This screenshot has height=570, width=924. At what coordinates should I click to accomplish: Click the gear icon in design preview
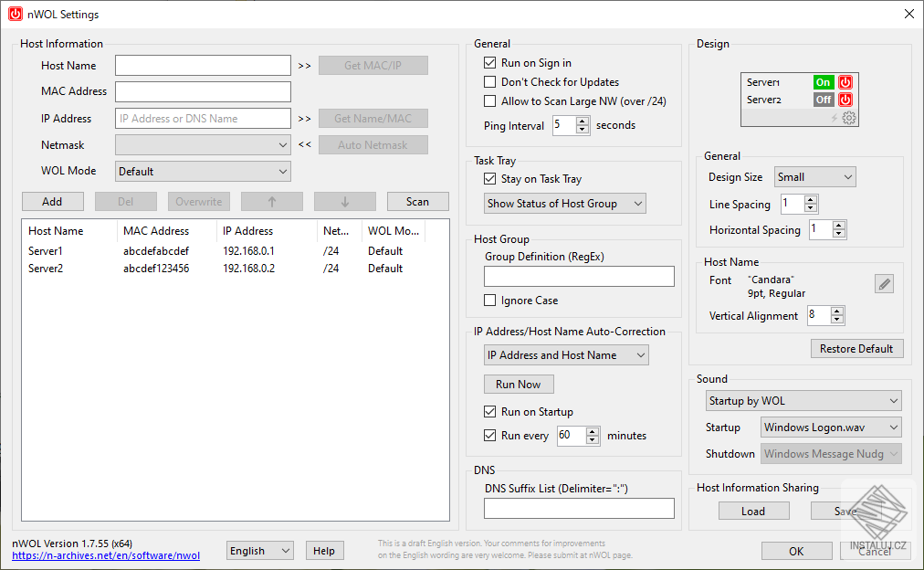pyautogui.click(x=848, y=118)
